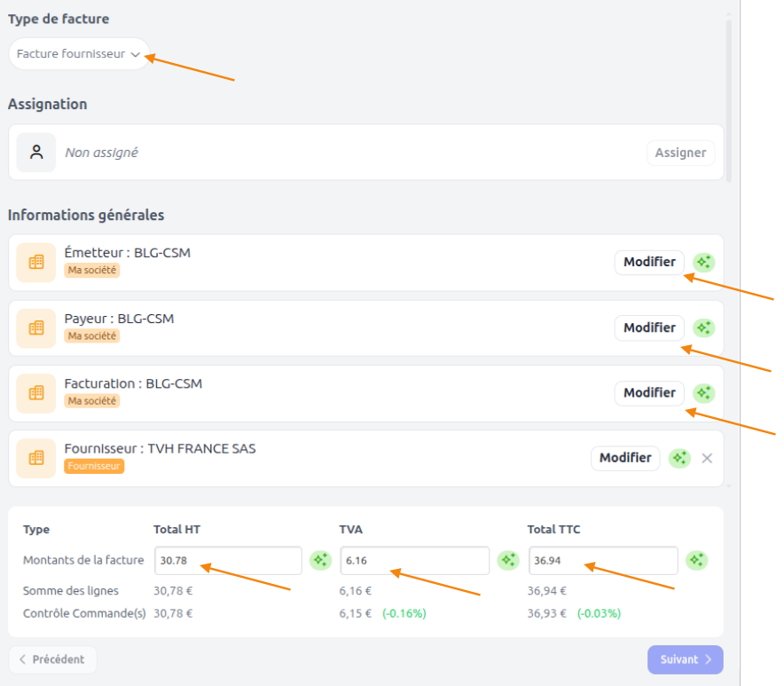This screenshot has width=784, height=686.
Task: Click the AI sparkle icon beside Payeur Modifier
Action: tap(703, 327)
